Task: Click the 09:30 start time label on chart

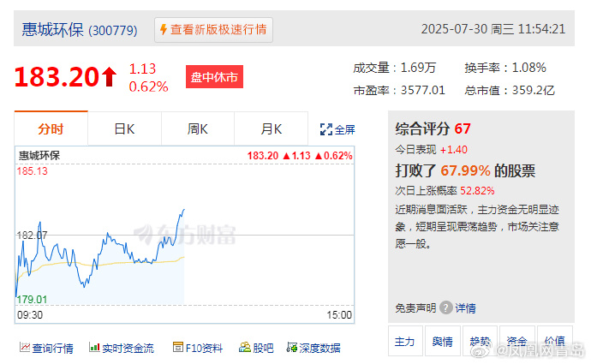Action: 30,315
